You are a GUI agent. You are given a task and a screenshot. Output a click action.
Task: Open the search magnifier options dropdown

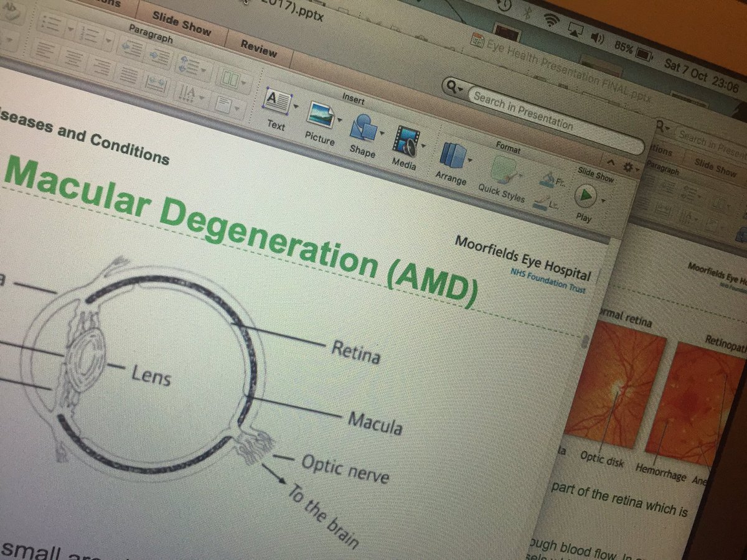[454, 88]
